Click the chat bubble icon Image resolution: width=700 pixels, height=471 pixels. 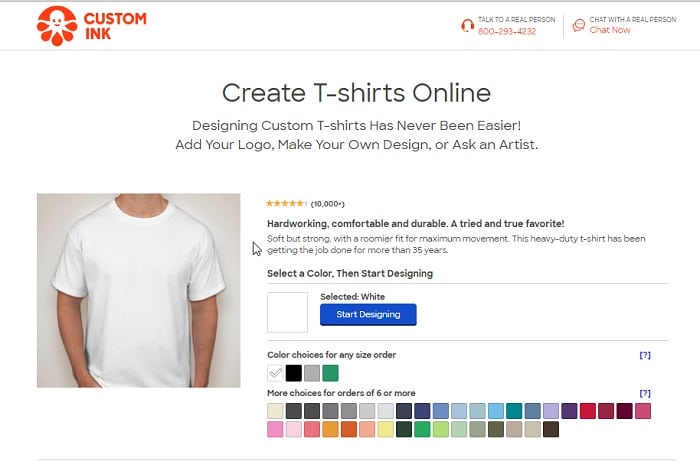coord(579,25)
